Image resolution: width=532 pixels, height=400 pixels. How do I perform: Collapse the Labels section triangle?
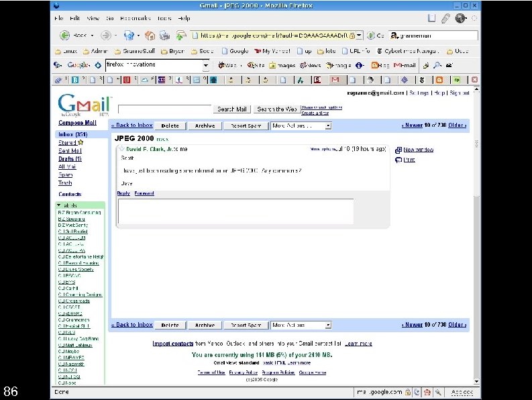tap(58, 205)
